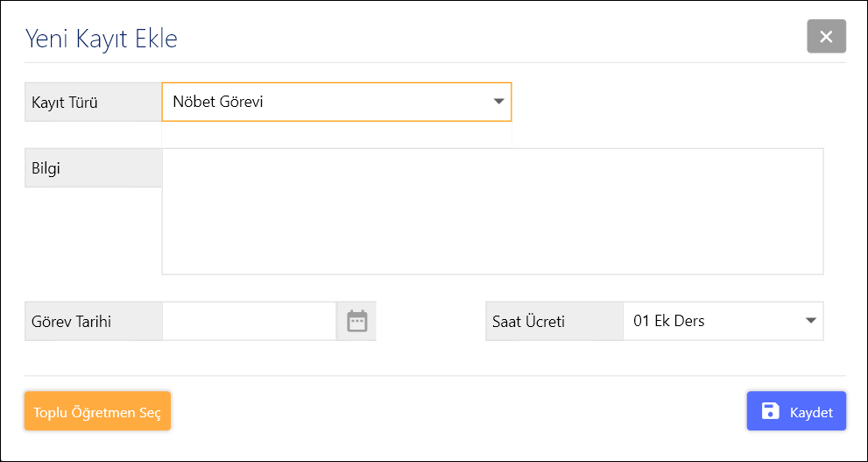
Task: Click the Bilgi field label
Action: pyautogui.click(x=46, y=168)
